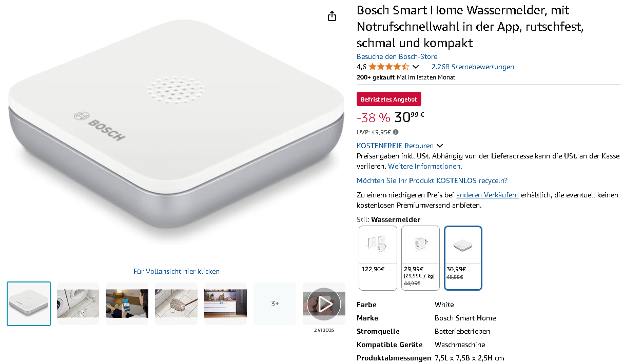
Task: Click the anderen Verkäufern link
Action: (x=488, y=195)
